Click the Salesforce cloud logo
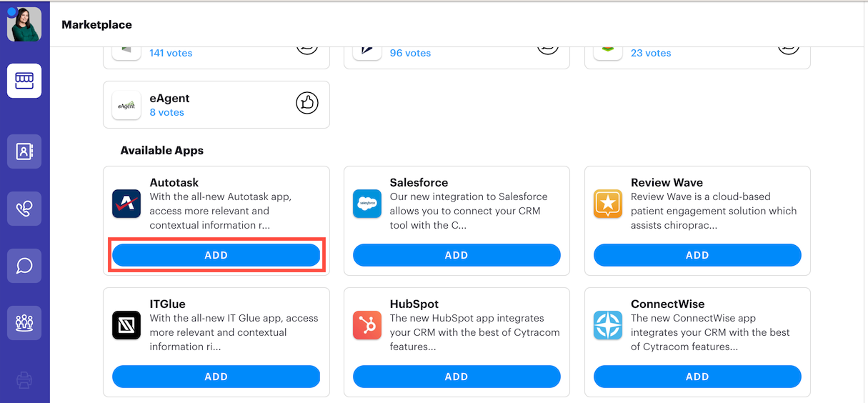 [x=367, y=204]
